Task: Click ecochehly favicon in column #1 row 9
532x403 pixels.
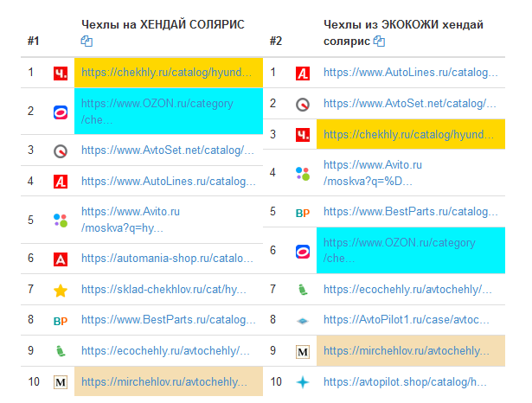Action: click(61, 351)
